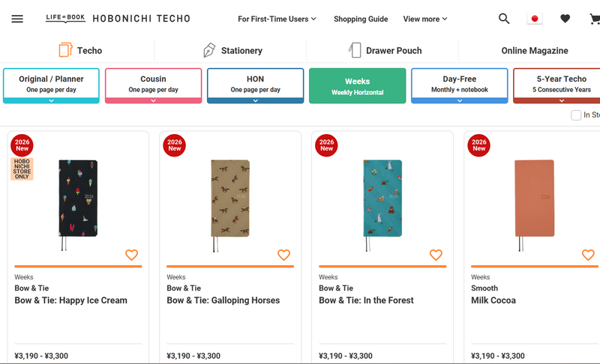Switch to the Stationery tab
This screenshot has width=600, height=364.
pyautogui.click(x=232, y=50)
